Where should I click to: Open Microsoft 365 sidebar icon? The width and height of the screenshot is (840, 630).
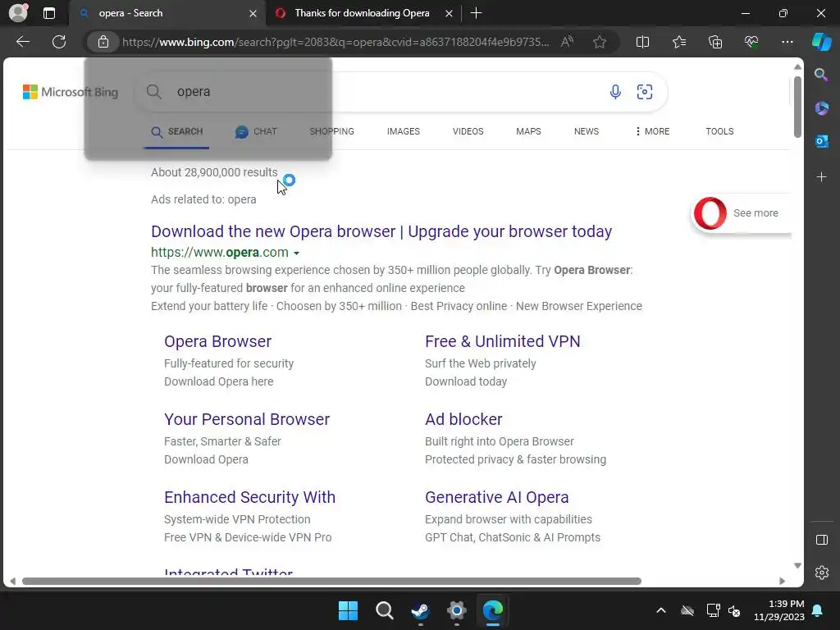coord(821,108)
